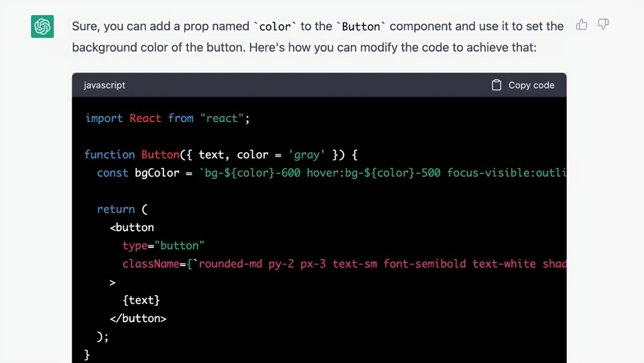644x363 pixels.
Task: Click the word Button in function declaration
Action: 160,155
